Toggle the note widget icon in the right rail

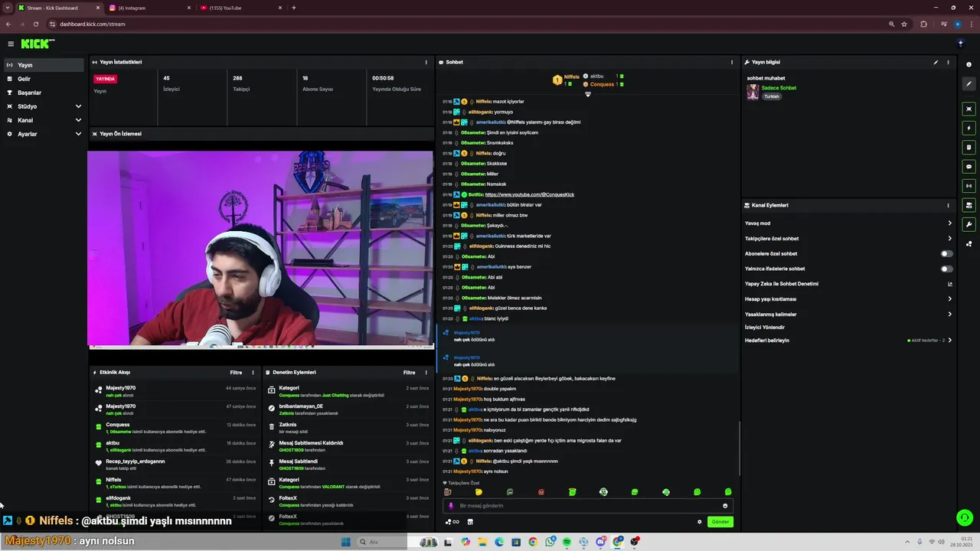pos(969,147)
